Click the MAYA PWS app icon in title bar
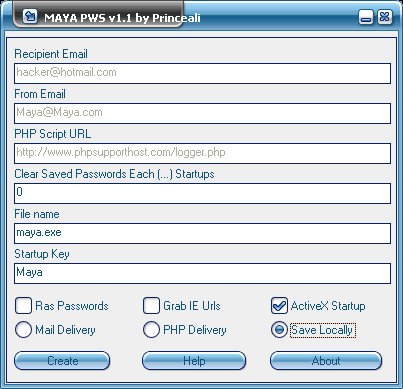Image resolution: width=403 pixels, height=389 pixels. (x=30, y=16)
